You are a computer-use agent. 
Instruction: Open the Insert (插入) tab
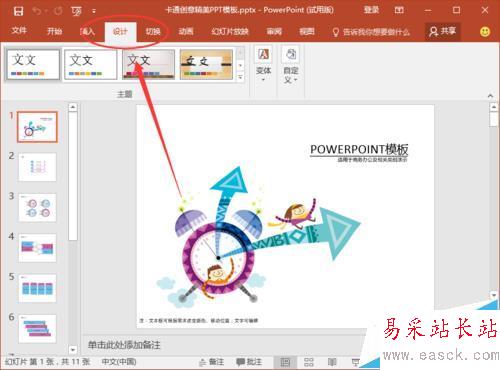click(87, 32)
